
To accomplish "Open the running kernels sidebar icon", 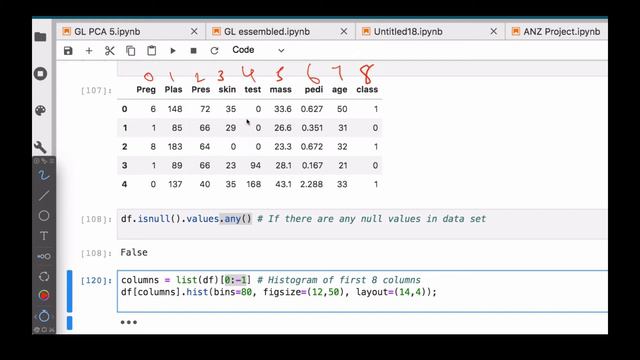I will (x=40, y=73).
